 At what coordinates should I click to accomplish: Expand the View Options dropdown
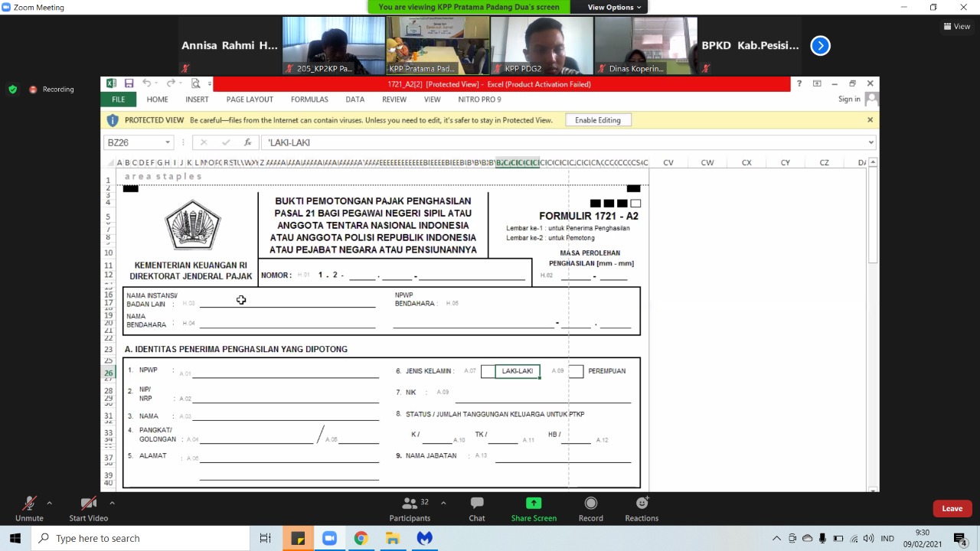tap(615, 7)
